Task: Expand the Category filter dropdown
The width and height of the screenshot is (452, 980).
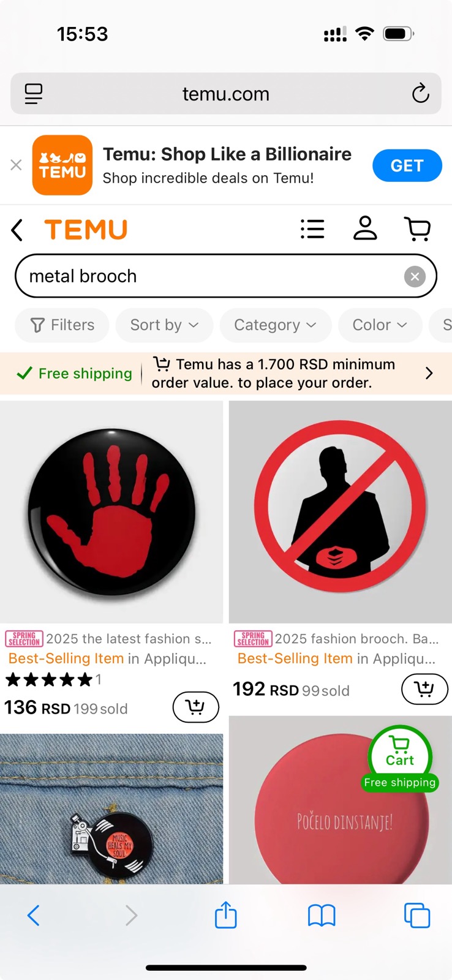Action: point(275,325)
